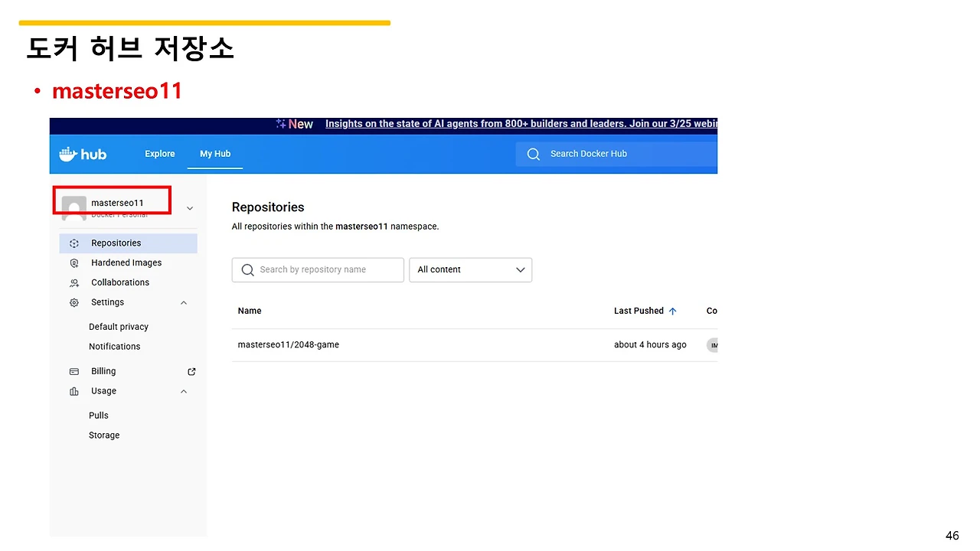Open Notifications settings
980x551 pixels.
click(115, 347)
